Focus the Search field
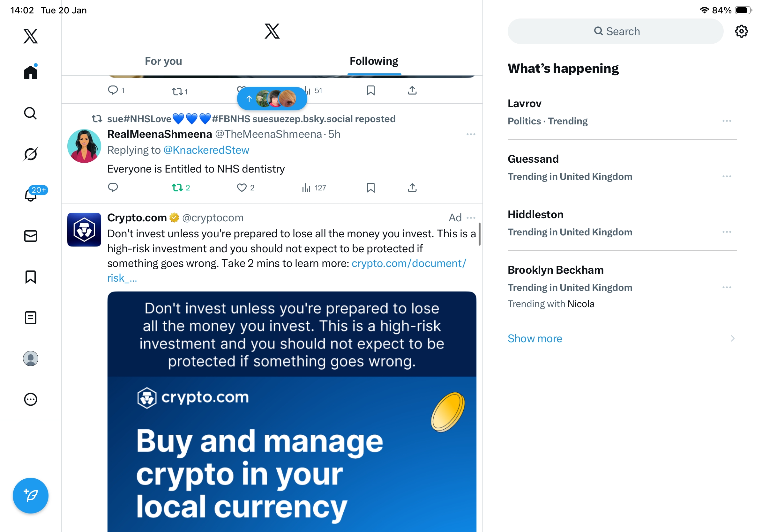The image size is (762, 532). tap(615, 31)
